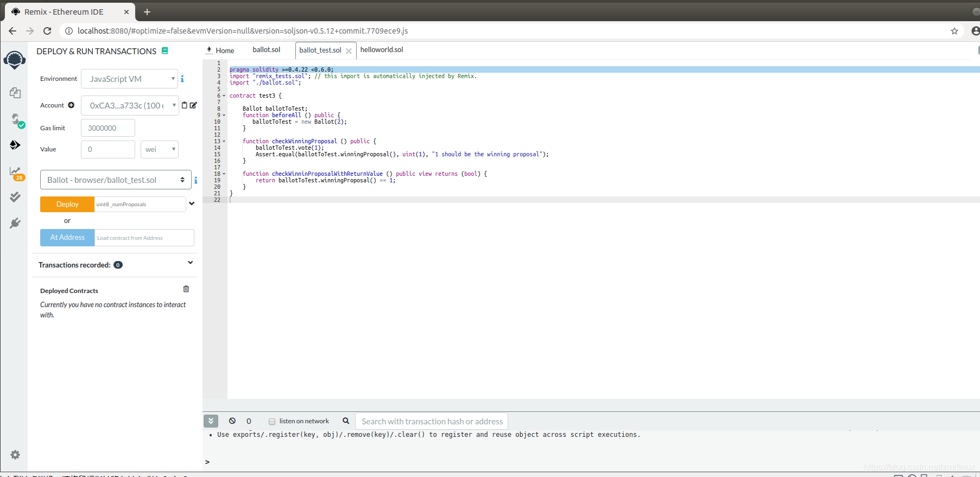Click the "Transactions recorded:" label
The width and height of the screenshot is (980, 477).
point(74,265)
